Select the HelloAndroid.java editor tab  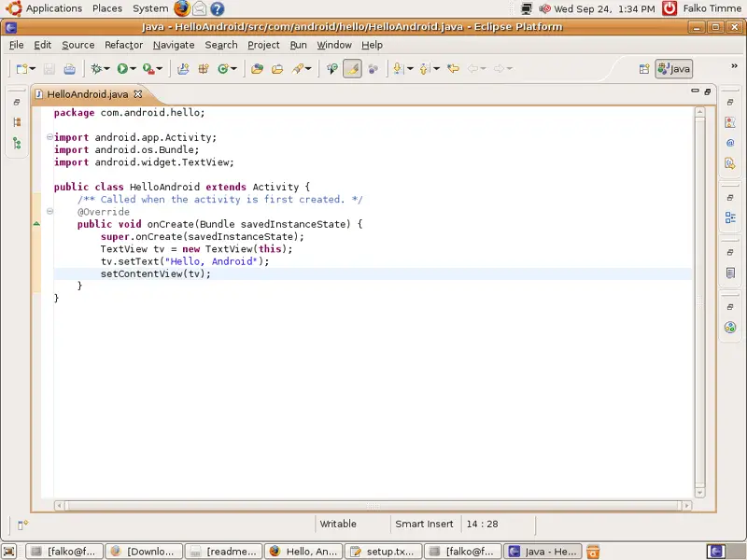point(88,94)
